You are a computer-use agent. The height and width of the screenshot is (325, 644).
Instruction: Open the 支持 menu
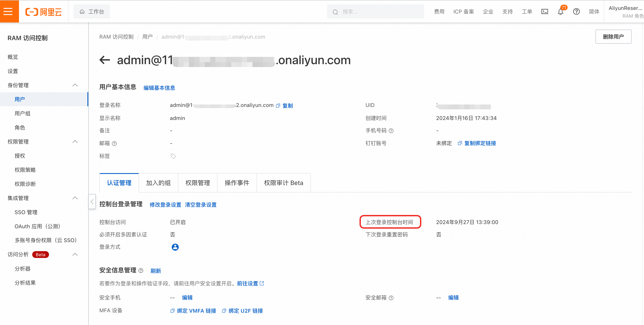(508, 11)
